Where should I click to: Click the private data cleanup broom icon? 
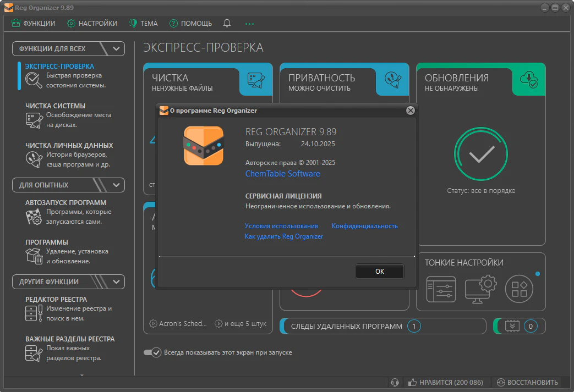[x=34, y=159]
